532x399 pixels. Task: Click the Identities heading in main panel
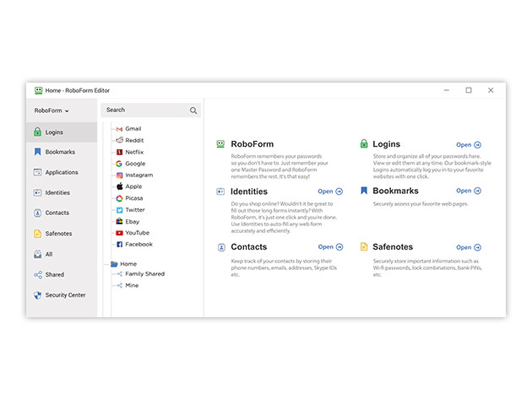tap(249, 191)
